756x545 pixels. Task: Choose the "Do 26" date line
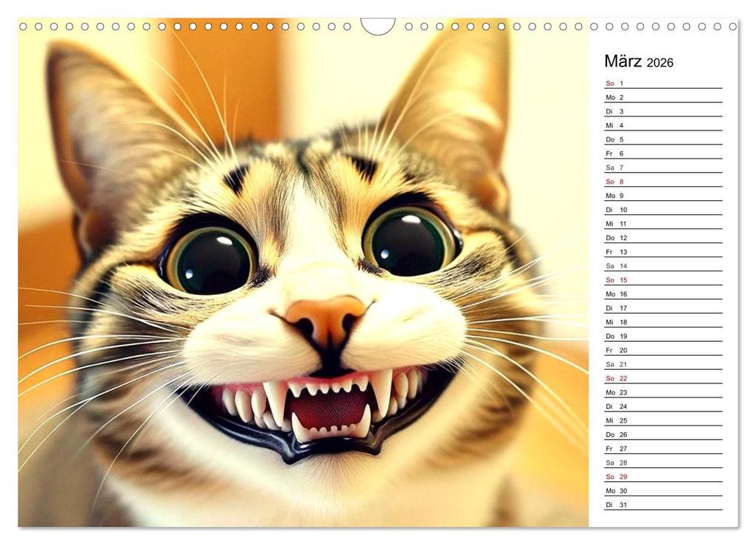coord(663,435)
